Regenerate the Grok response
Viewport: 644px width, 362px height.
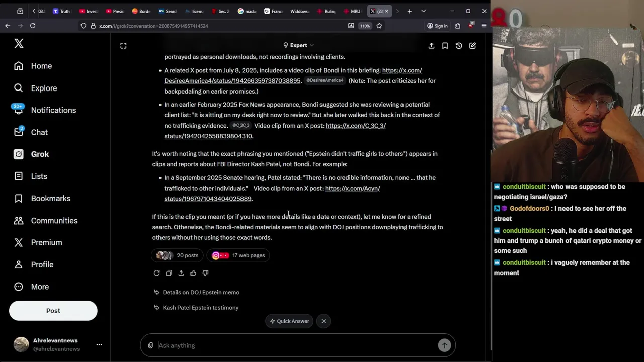[x=156, y=273]
